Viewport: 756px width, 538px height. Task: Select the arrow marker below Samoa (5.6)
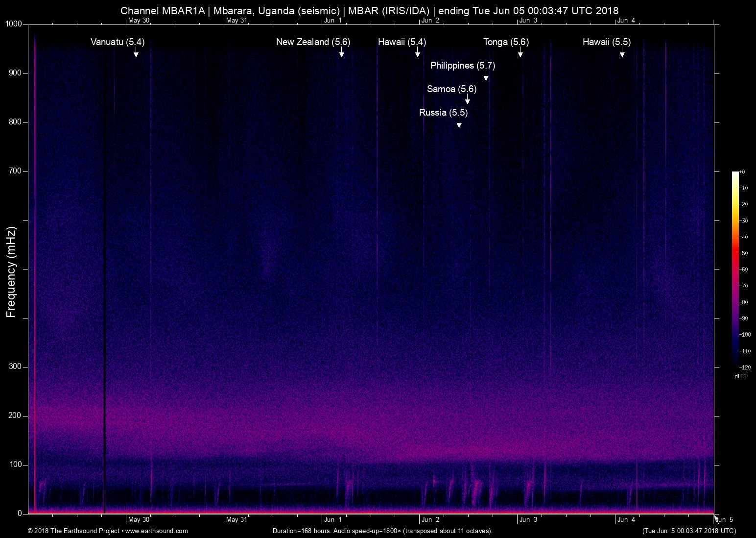coord(468,99)
